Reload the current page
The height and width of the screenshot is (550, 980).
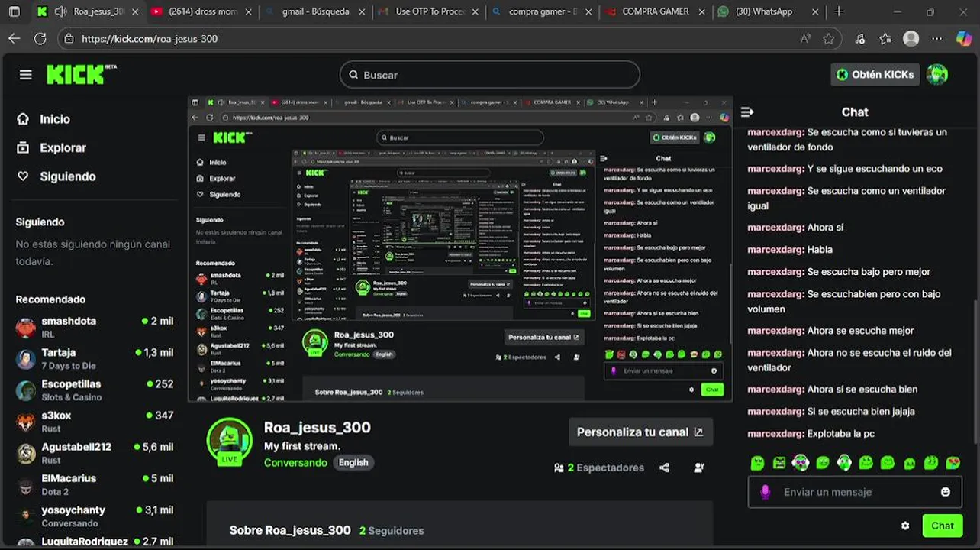pos(40,39)
